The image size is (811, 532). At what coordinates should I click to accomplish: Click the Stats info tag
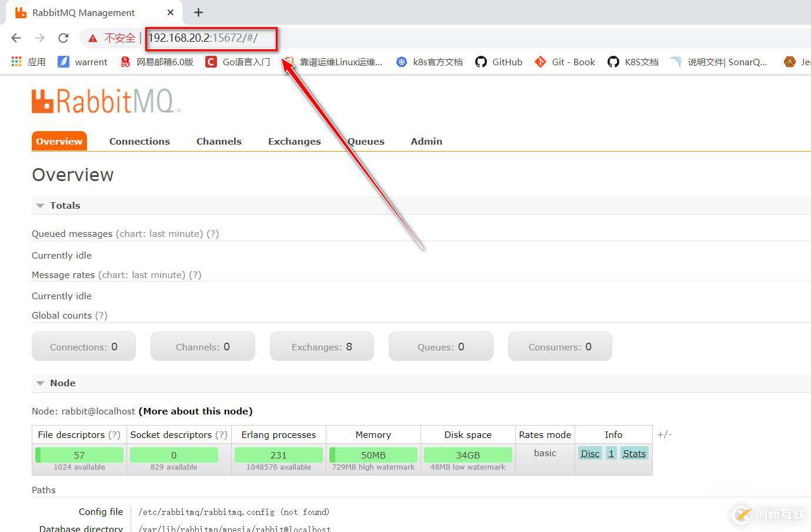tap(634, 453)
